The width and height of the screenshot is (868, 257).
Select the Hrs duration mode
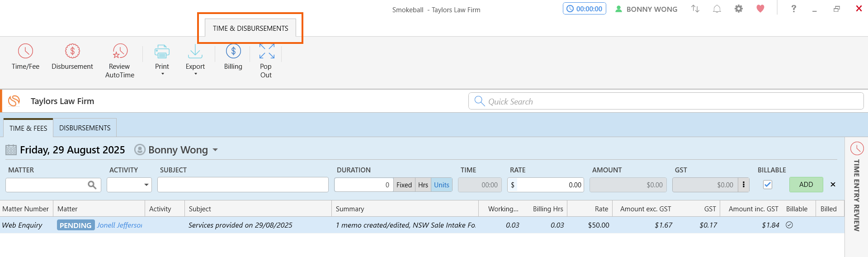point(423,185)
